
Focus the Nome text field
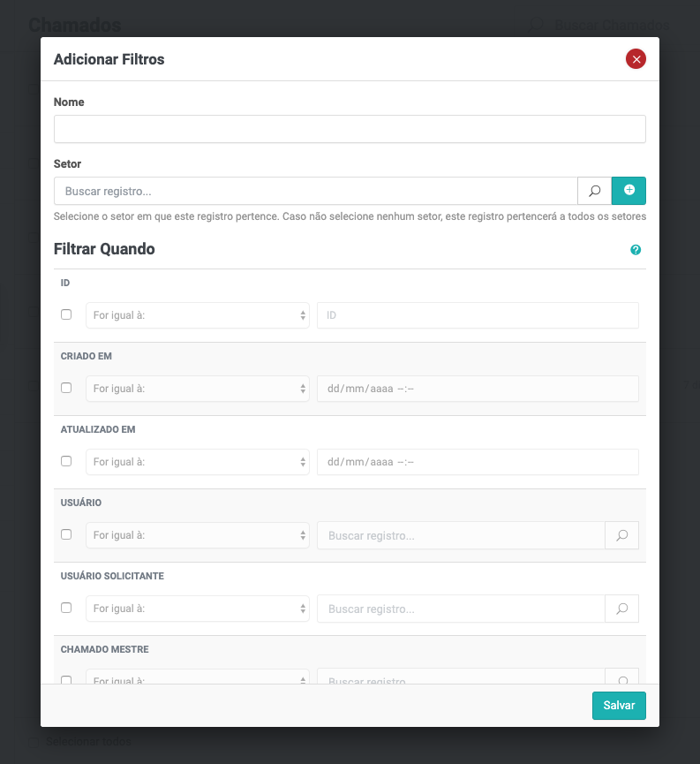[x=350, y=129]
